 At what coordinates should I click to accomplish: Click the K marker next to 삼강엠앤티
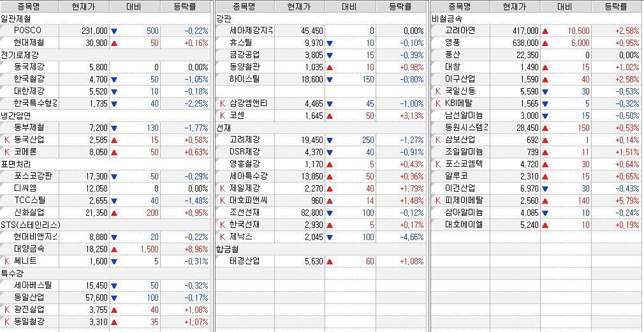click(x=223, y=103)
